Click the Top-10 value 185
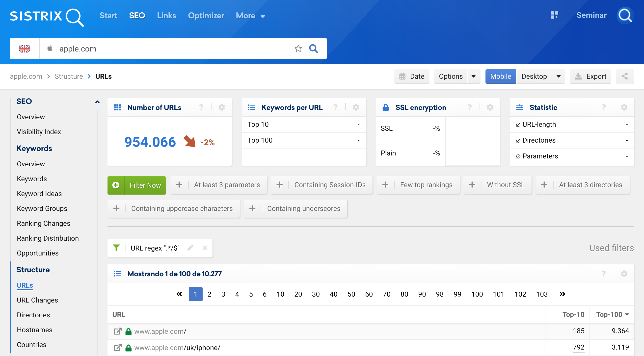This screenshot has width=644, height=356. click(579, 331)
